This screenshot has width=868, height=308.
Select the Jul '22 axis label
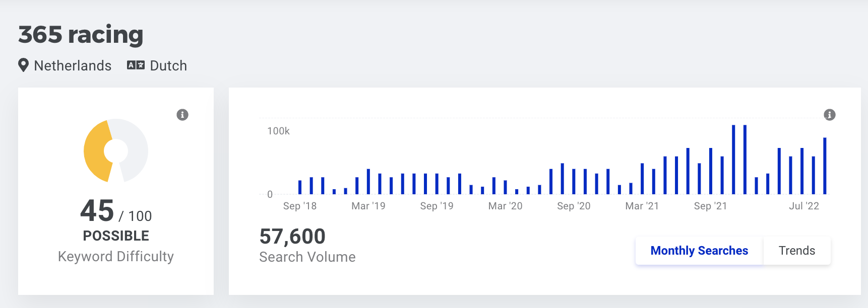[x=804, y=206]
